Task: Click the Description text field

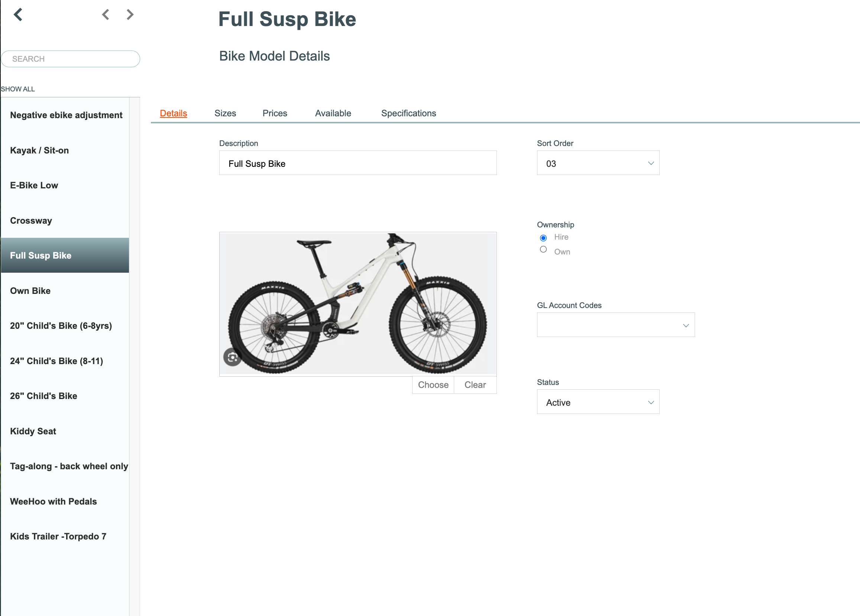Action: click(x=358, y=163)
